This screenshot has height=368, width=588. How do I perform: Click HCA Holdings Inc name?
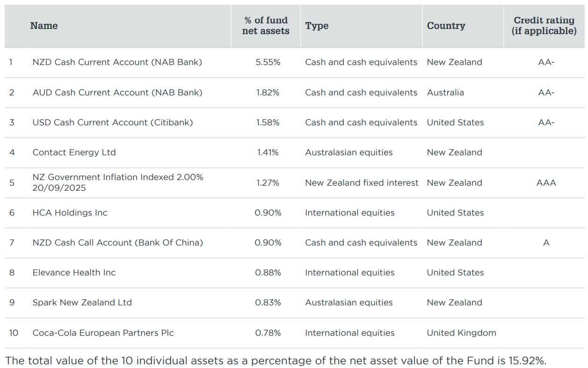tap(70, 213)
